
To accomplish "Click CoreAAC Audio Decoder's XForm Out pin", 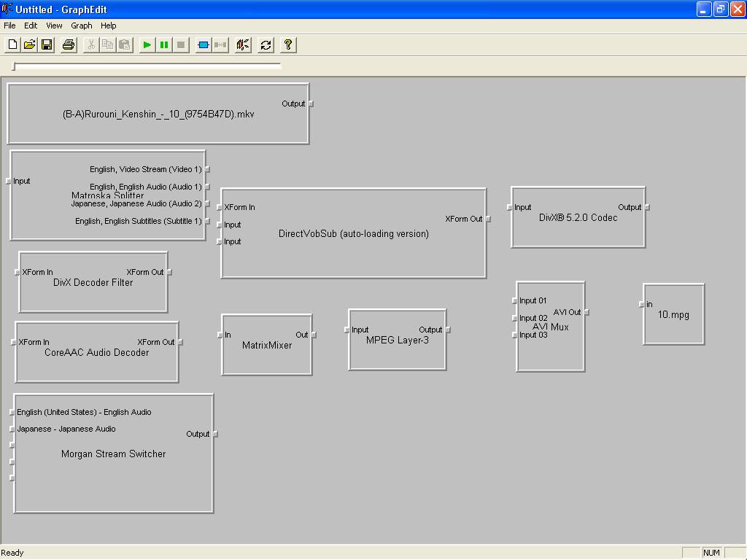I will tap(181, 343).
